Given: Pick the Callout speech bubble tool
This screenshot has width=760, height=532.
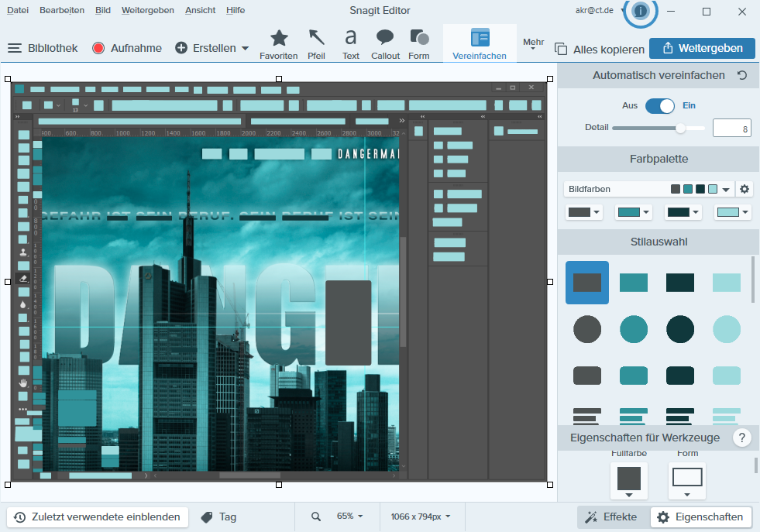Looking at the screenshot, I should [x=385, y=43].
